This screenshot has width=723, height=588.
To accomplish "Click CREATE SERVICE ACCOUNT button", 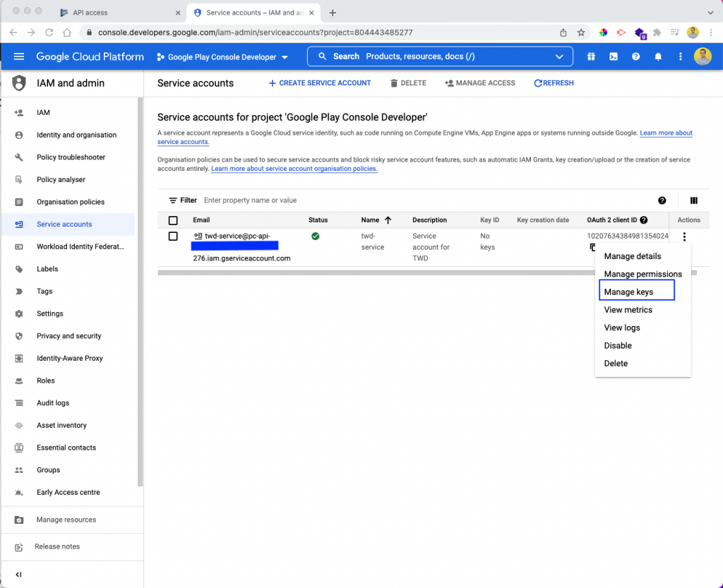I will pyautogui.click(x=320, y=83).
